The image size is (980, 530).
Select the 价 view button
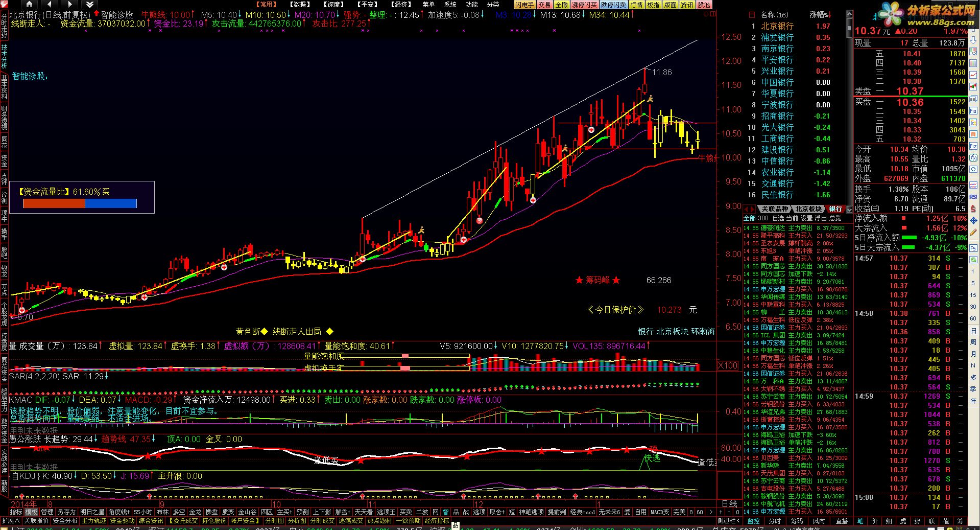(874, 521)
